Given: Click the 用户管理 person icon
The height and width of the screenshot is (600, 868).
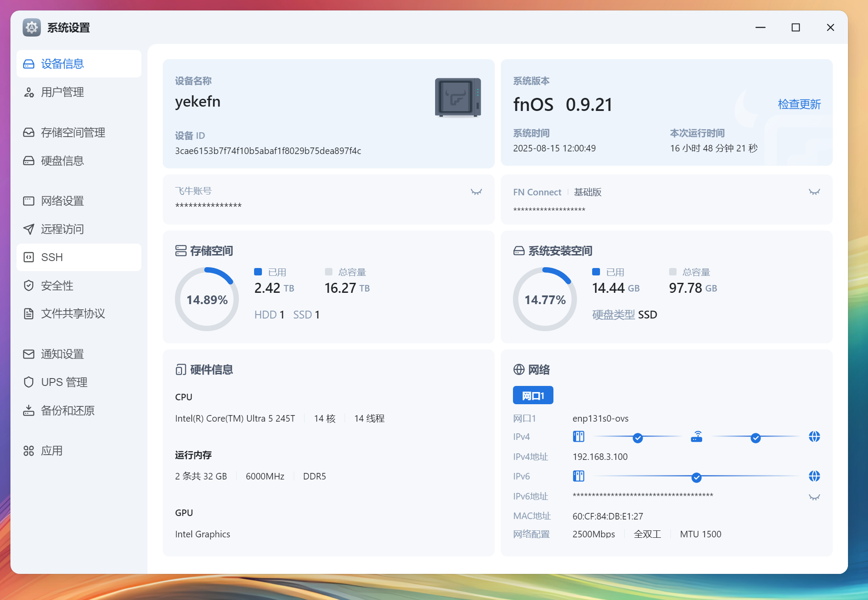Looking at the screenshot, I should (x=29, y=92).
